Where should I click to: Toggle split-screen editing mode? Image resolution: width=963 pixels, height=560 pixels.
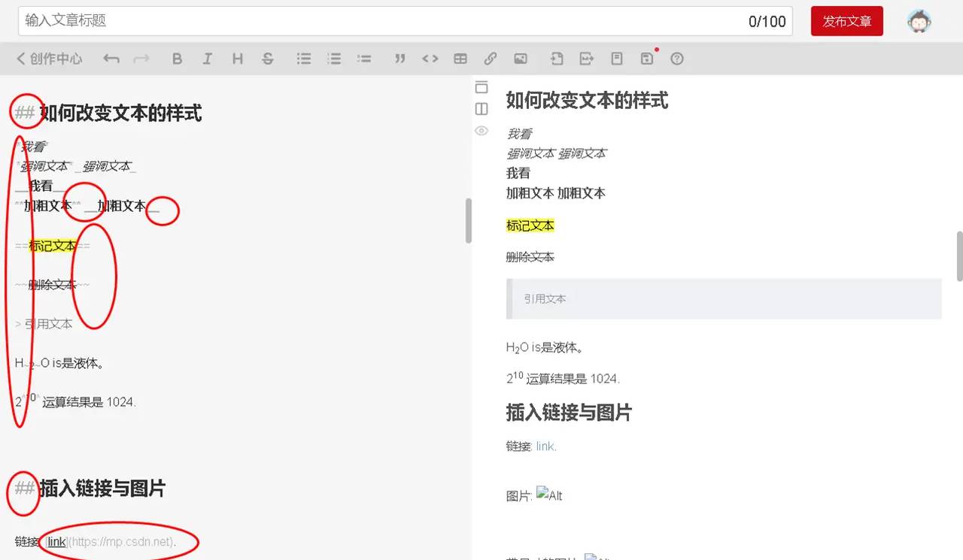point(481,109)
